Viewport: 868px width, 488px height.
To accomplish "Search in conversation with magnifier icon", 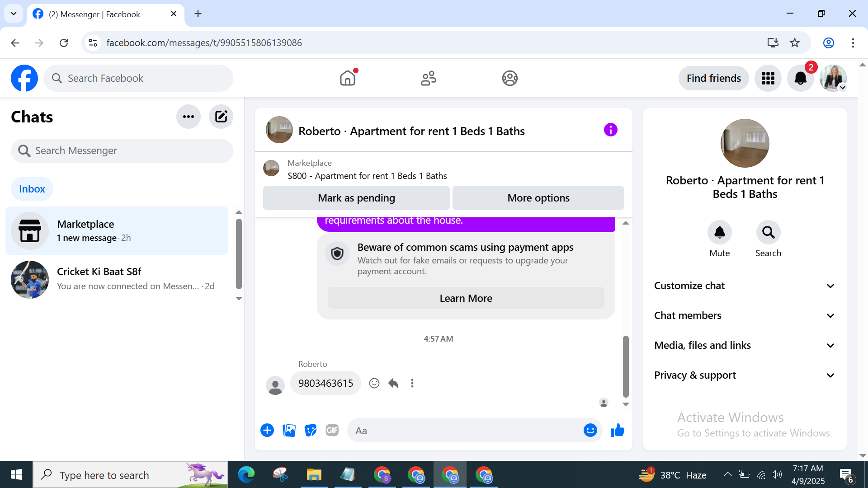I will (768, 232).
